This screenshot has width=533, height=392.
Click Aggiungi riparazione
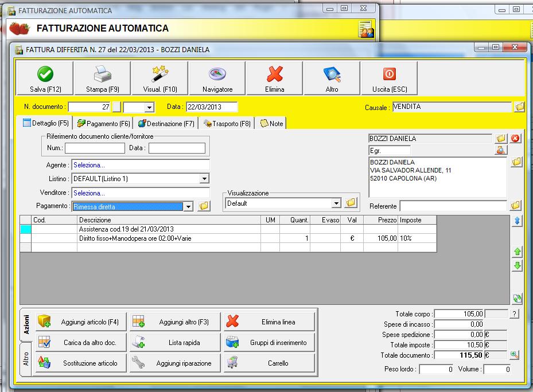pyautogui.click(x=175, y=363)
